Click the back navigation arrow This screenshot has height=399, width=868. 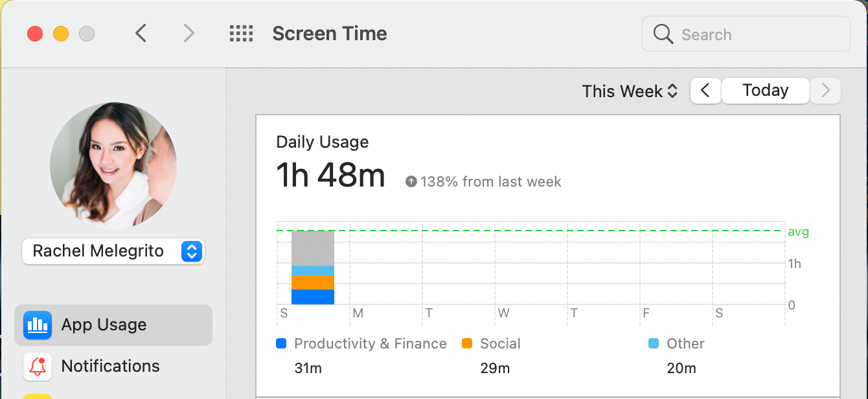click(141, 32)
